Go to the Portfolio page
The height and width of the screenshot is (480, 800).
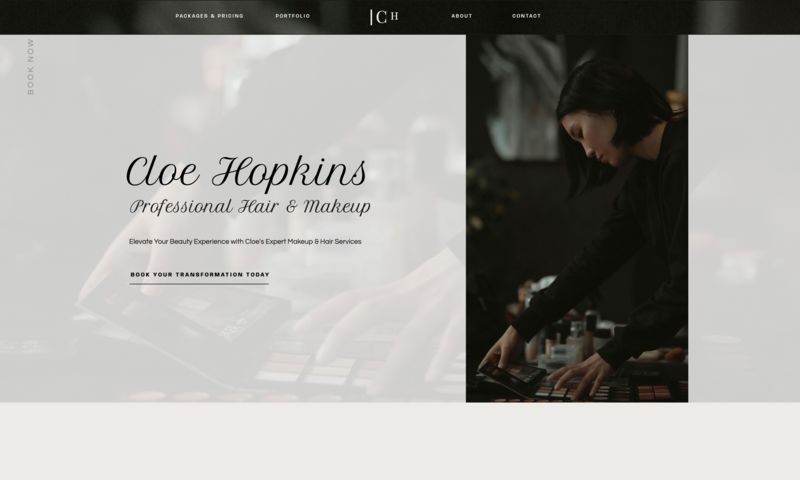[293, 16]
